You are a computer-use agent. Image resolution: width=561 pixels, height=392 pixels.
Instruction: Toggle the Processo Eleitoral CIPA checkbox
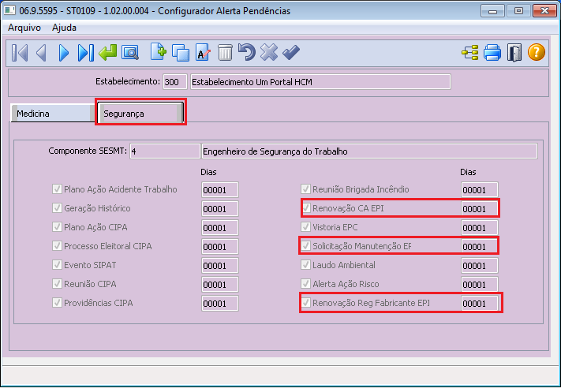tap(57, 246)
